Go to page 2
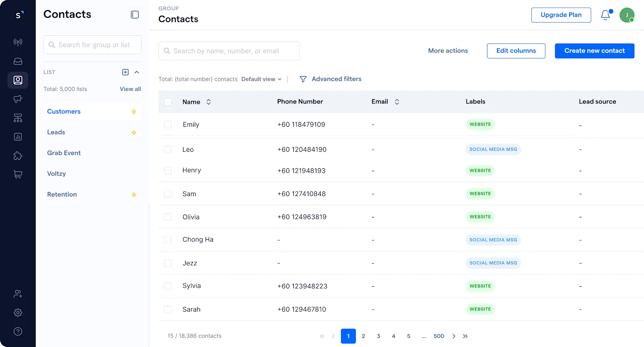644x347 pixels. coord(363,336)
